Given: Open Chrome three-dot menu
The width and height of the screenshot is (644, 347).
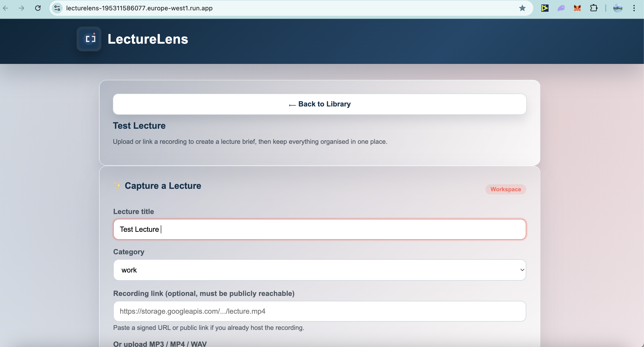Looking at the screenshot, I should pos(634,8).
